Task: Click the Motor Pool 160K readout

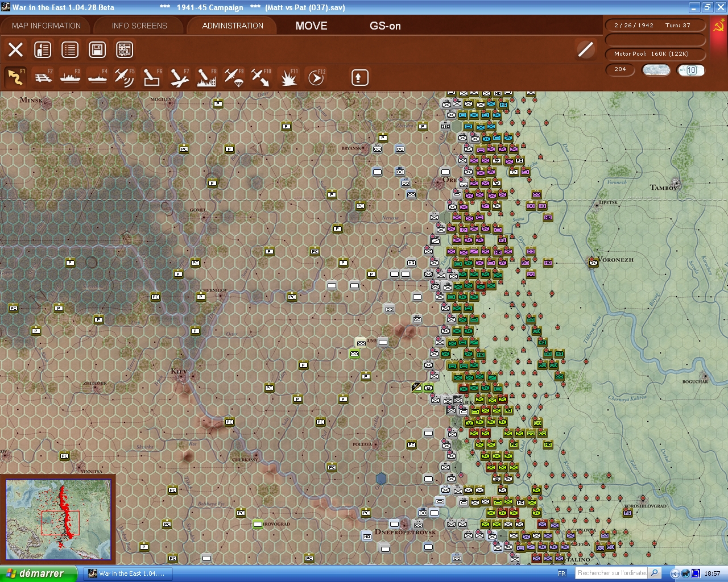Action: (x=655, y=54)
